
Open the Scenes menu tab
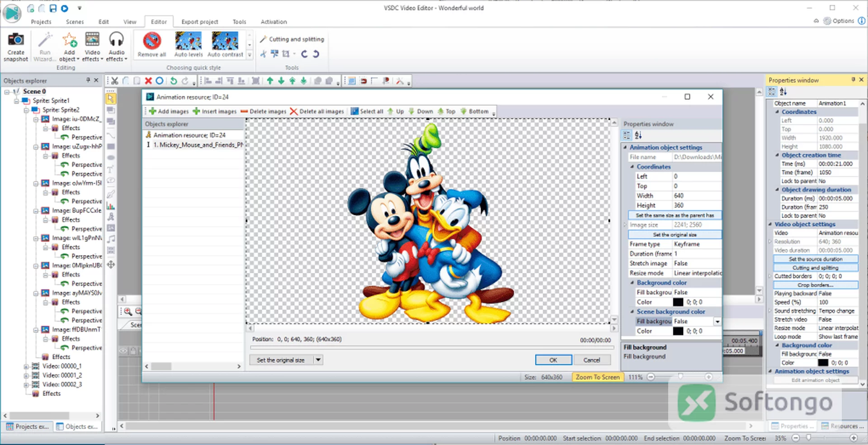(x=75, y=22)
